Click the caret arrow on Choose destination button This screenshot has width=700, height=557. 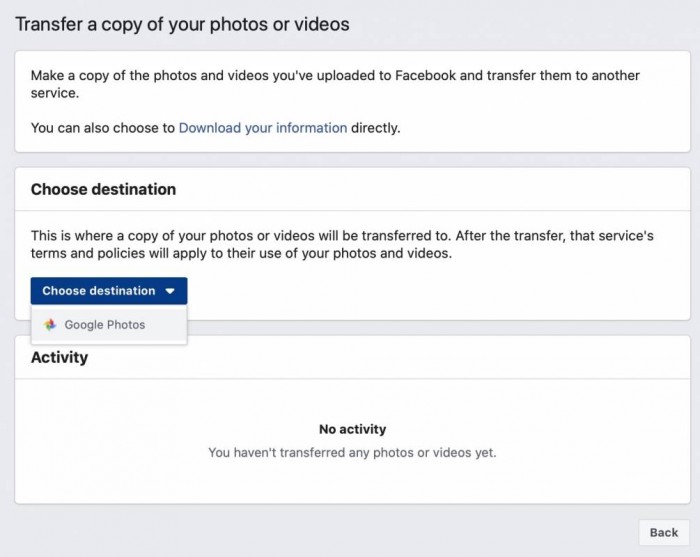pos(170,291)
